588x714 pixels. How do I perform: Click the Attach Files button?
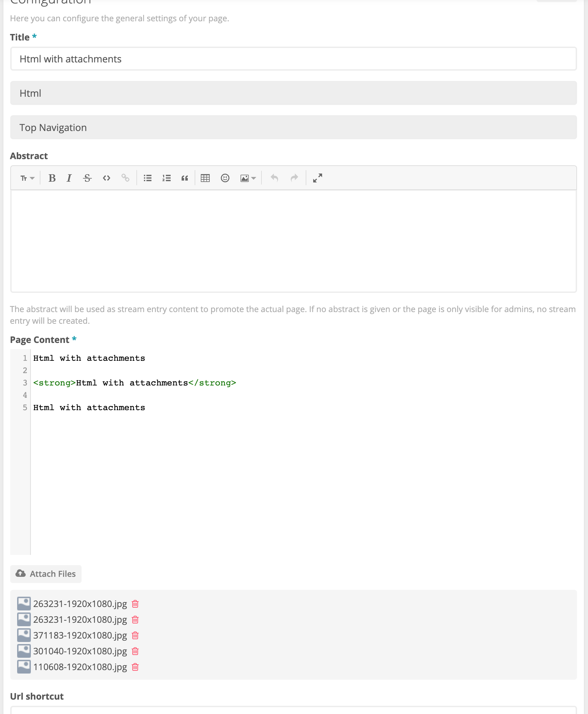click(x=46, y=574)
